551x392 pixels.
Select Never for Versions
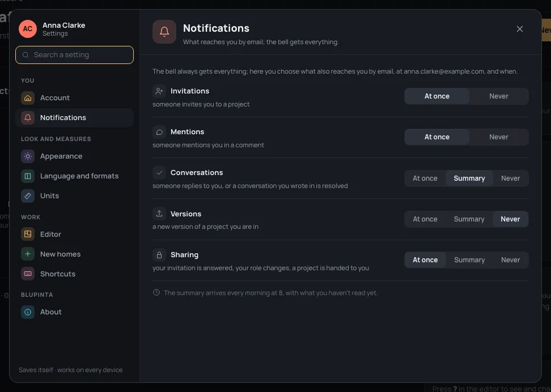point(510,219)
